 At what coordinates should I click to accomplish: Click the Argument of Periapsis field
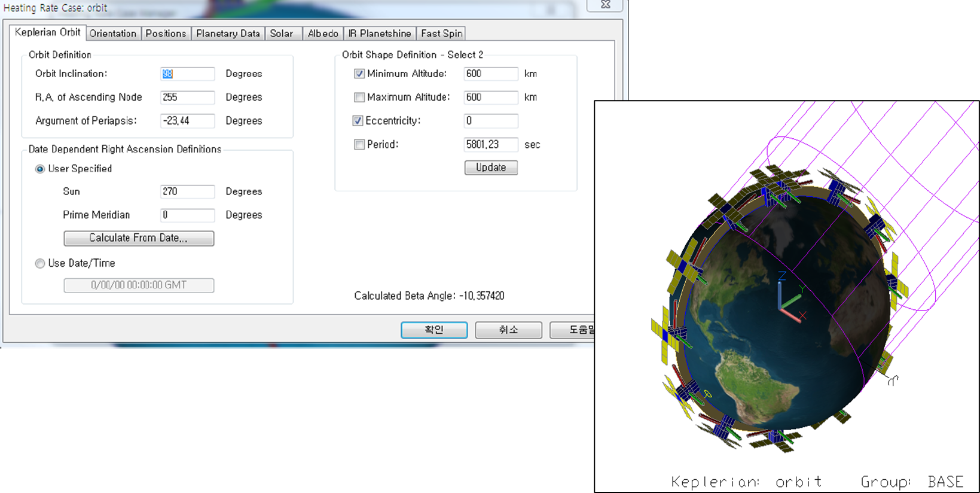pyautogui.click(x=187, y=121)
